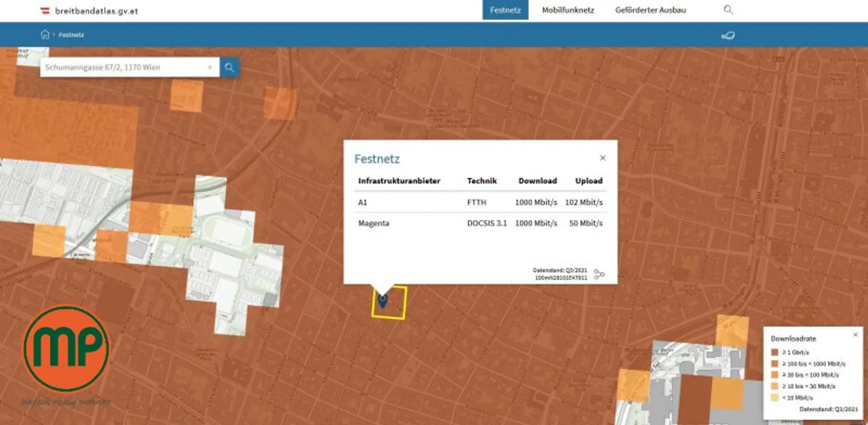Select the Magenta DOCSIS 3.1 row

coord(480,223)
